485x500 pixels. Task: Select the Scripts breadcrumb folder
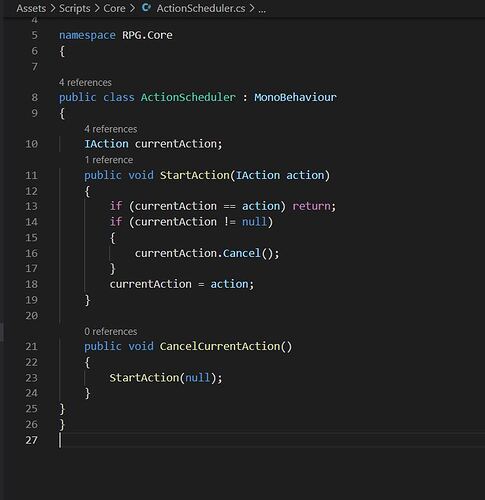[74, 8]
